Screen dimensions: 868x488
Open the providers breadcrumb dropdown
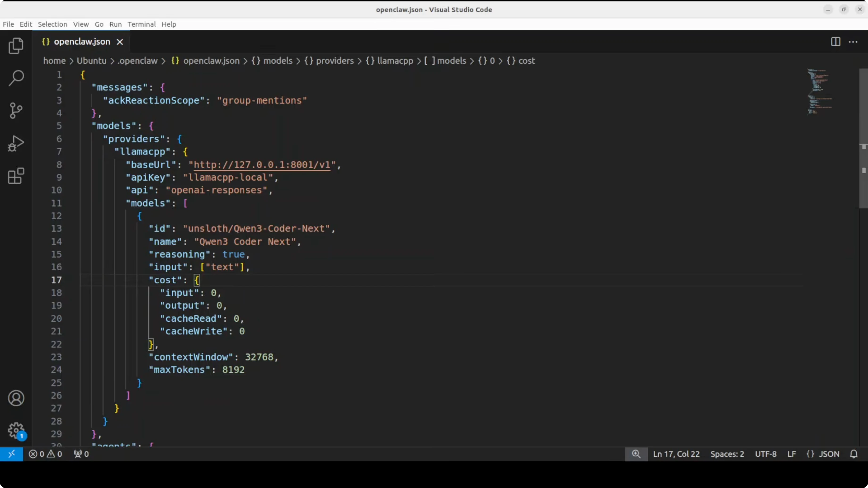[334, 61]
